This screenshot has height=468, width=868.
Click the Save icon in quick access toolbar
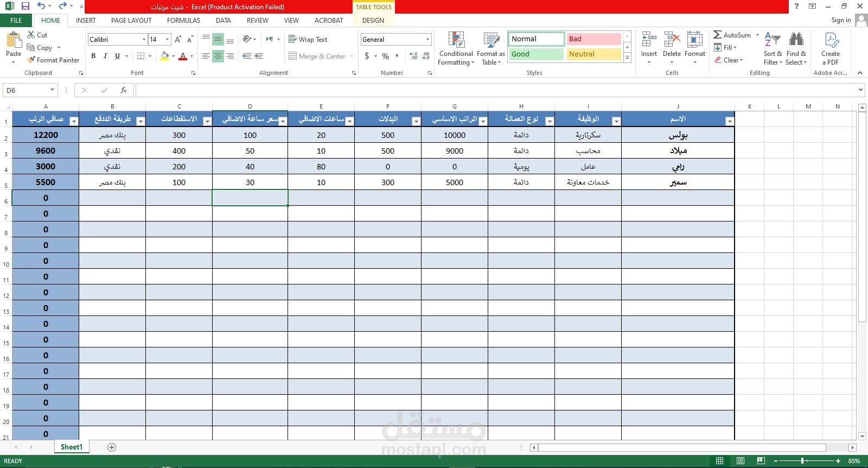coord(25,6)
